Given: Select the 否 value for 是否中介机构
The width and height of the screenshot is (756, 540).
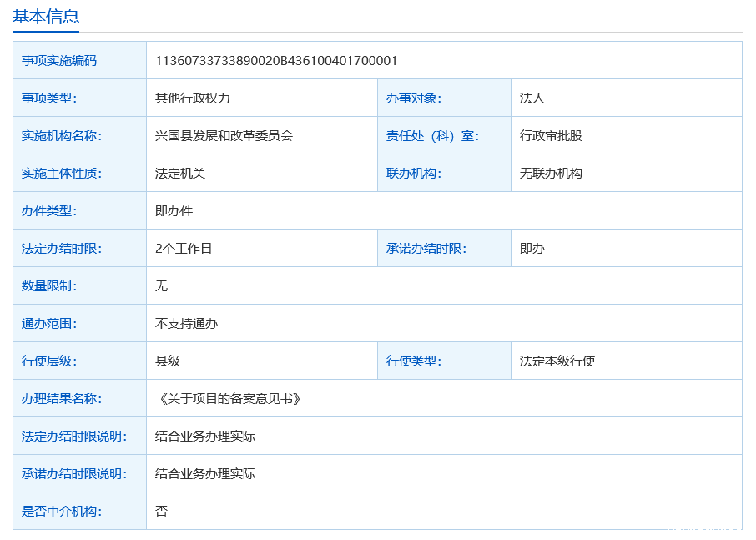Looking at the screenshot, I should click(x=162, y=512).
